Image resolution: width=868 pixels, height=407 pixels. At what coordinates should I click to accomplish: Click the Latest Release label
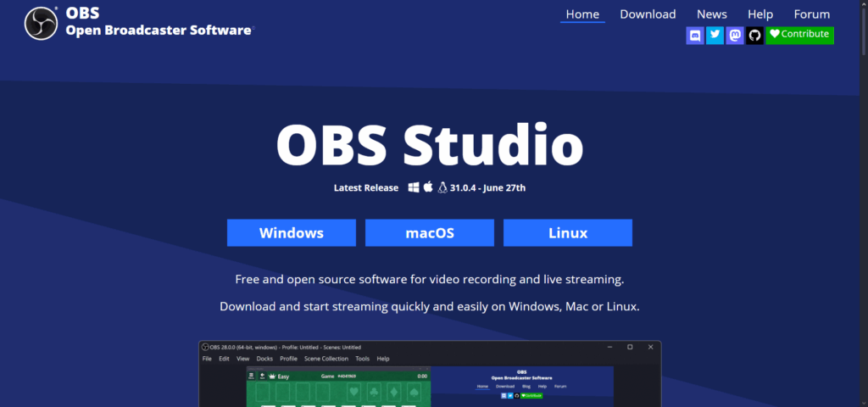[366, 187]
